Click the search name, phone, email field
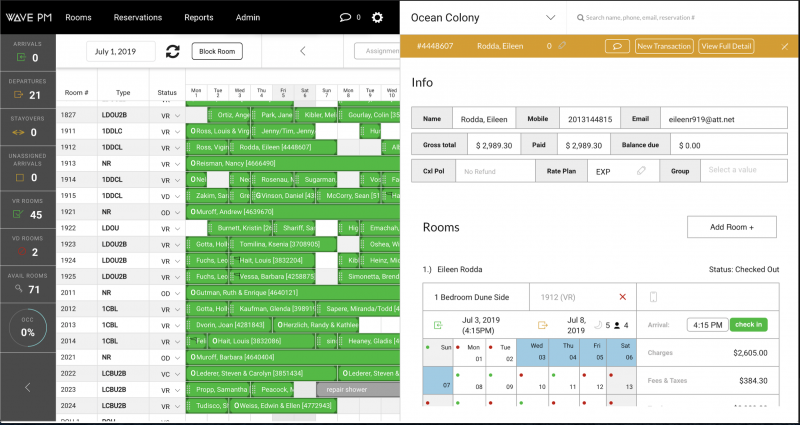 coord(680,17)
